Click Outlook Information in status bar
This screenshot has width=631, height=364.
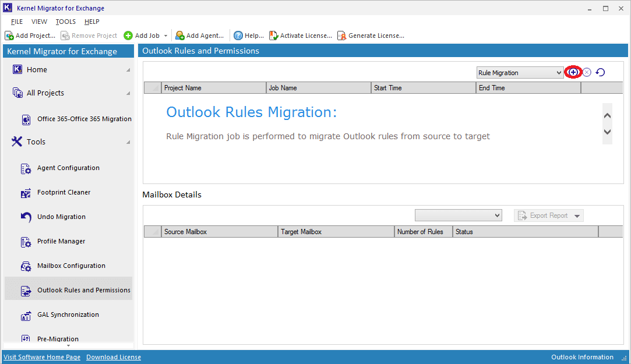[582, 357]
